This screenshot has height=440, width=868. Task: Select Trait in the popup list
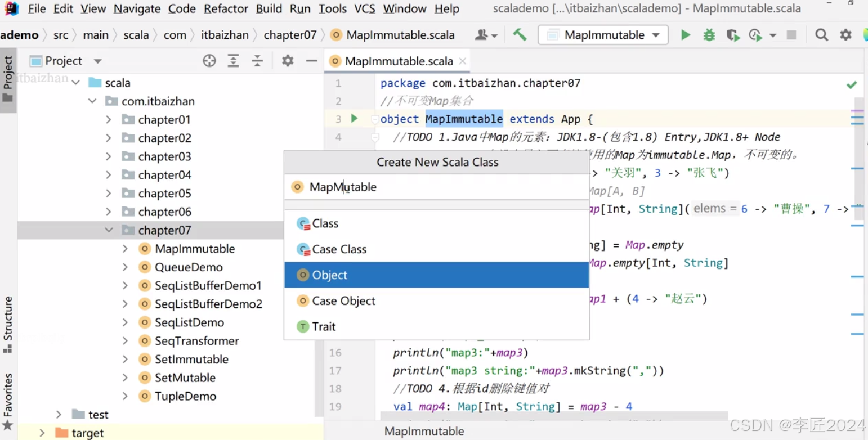(x=437, y=326)
